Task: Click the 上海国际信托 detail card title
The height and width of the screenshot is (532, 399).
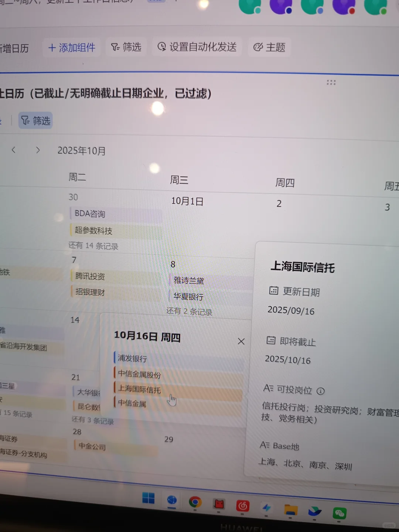Action: (303, 267)
